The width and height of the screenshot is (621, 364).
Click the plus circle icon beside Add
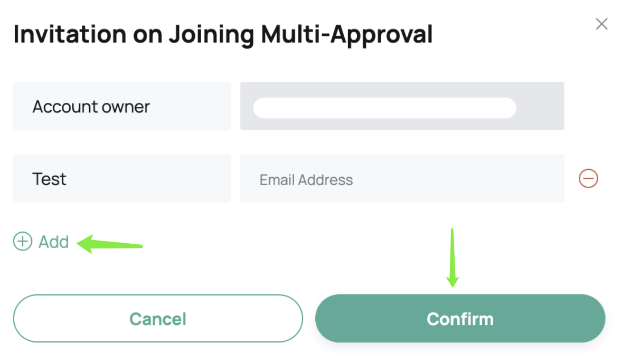tap(23, 242)
